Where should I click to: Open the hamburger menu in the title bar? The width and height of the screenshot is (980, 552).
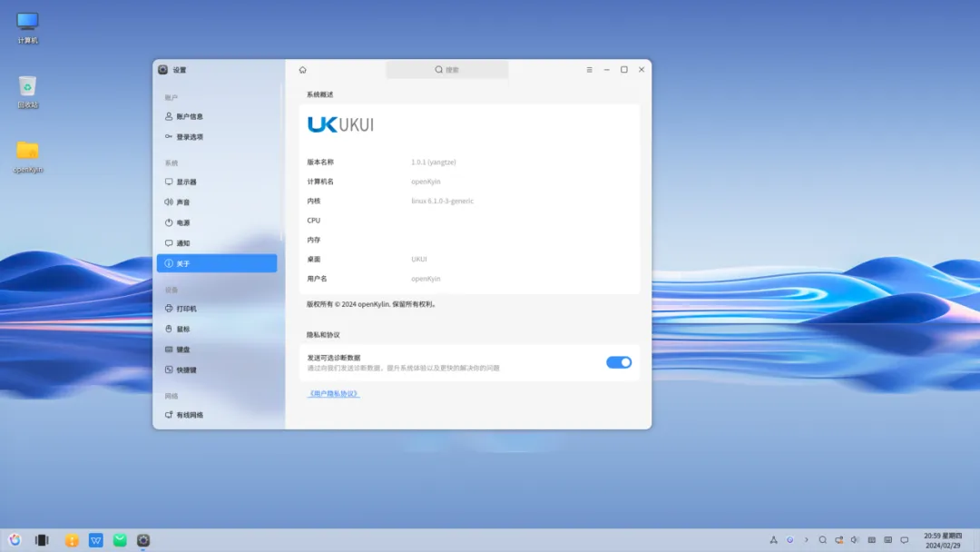[x=590, y=70]
